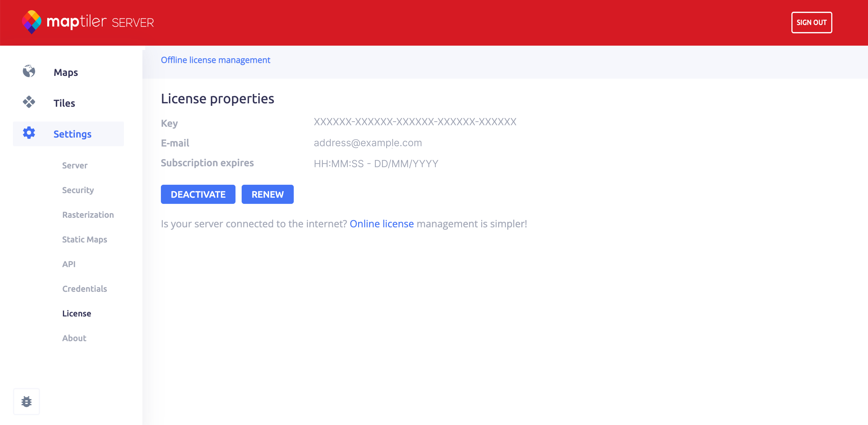Select Static Maps settings

point(85,239)
